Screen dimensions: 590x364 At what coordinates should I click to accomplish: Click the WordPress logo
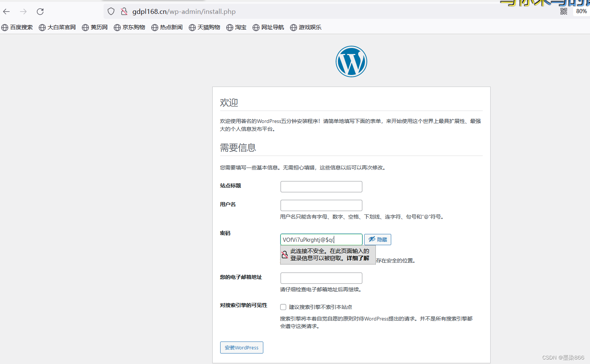click(351, 61)
